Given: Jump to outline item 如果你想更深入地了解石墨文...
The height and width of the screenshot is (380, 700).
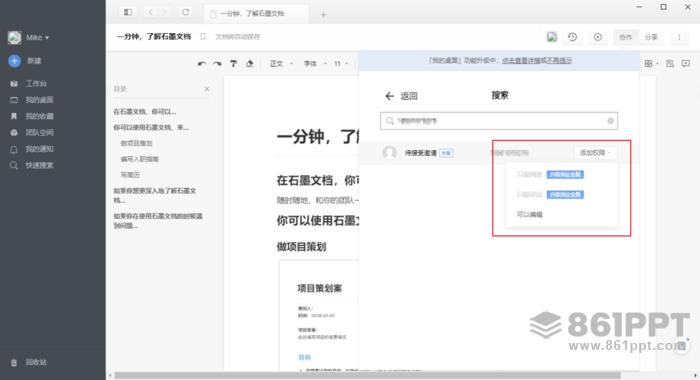Looking at the screenshot, I should click(x=154, y=195).
